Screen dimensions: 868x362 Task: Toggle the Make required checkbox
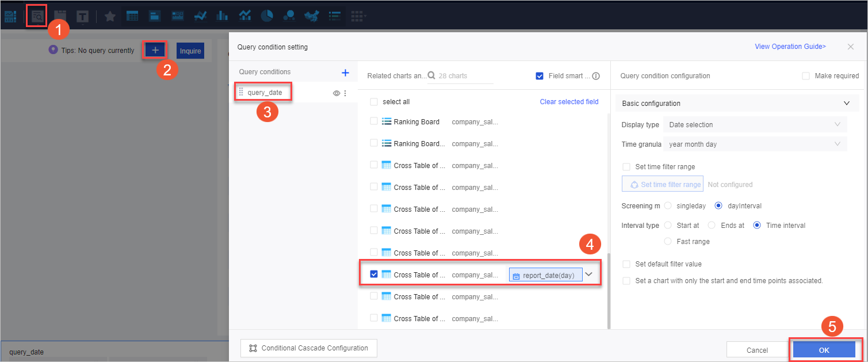click(806, 76)
